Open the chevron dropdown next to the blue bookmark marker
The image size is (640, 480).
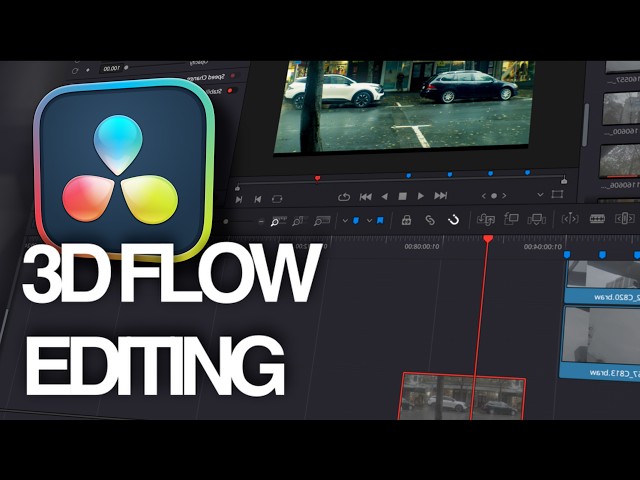point(369,221)
